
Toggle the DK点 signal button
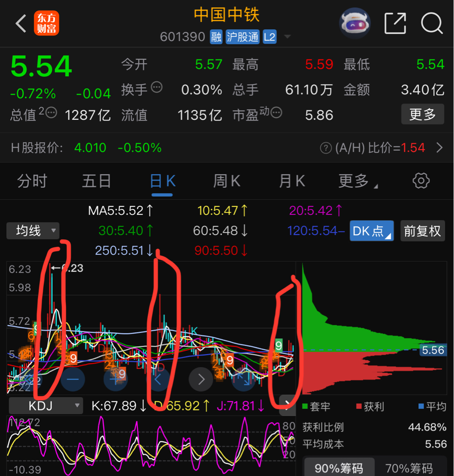click(x=371, y=231)
